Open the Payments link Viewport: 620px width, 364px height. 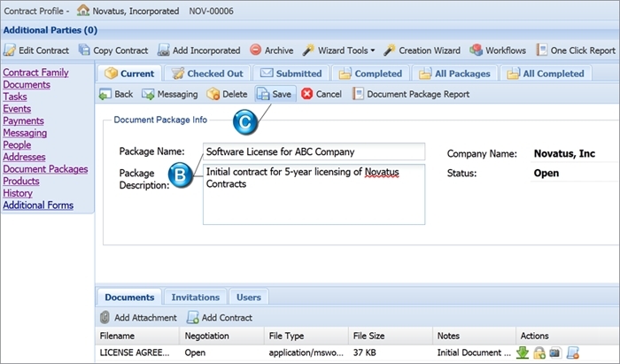coord(23,120)
